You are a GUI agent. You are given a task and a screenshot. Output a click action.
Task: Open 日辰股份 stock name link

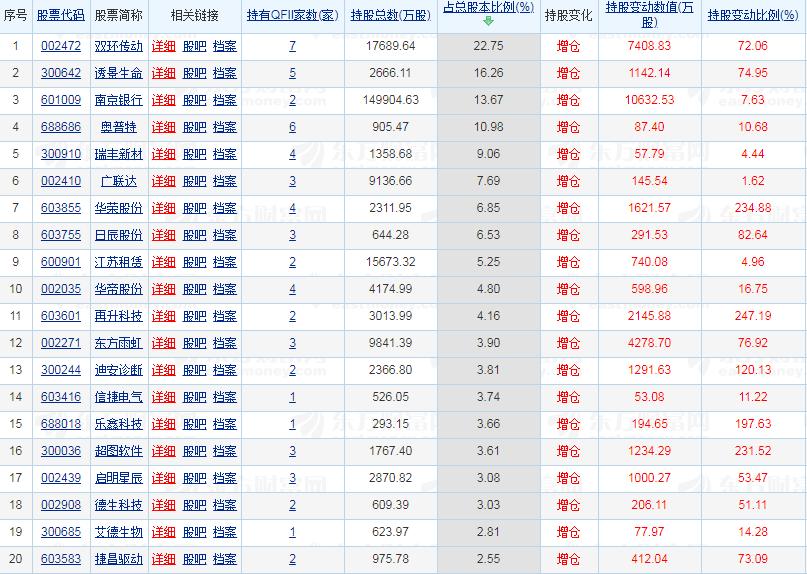(118, 235)
